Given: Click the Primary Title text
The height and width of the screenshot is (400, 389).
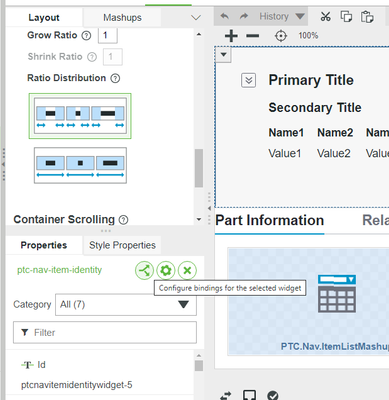Looking at the screenshot, I should [311, 80].
